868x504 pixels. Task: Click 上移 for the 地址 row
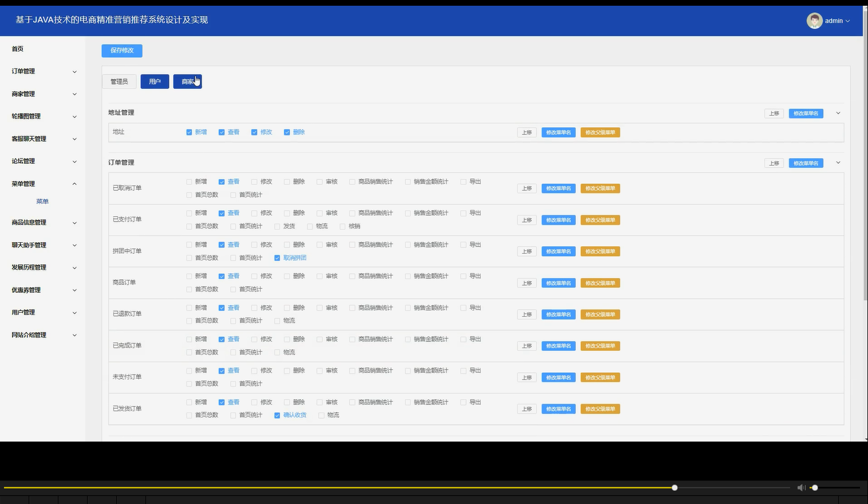click(x=527, y=132)
